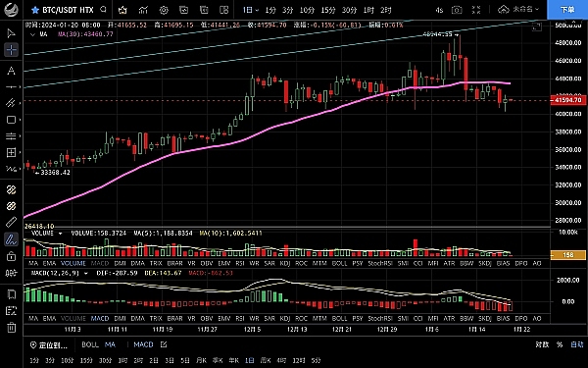The width and height of the screenshot is (588, 368).
Task: Select the crosshair cursor tool
Action: click(x=11, y=50)
